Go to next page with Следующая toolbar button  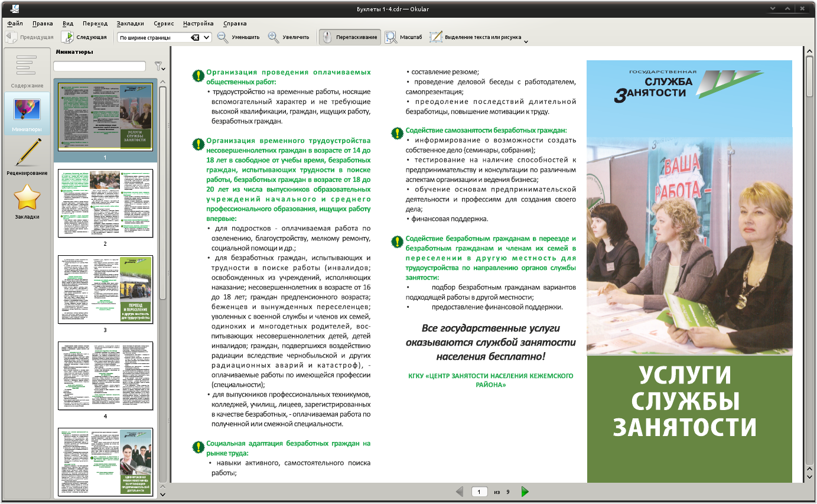pyautogui.click(x=84, y=37)
